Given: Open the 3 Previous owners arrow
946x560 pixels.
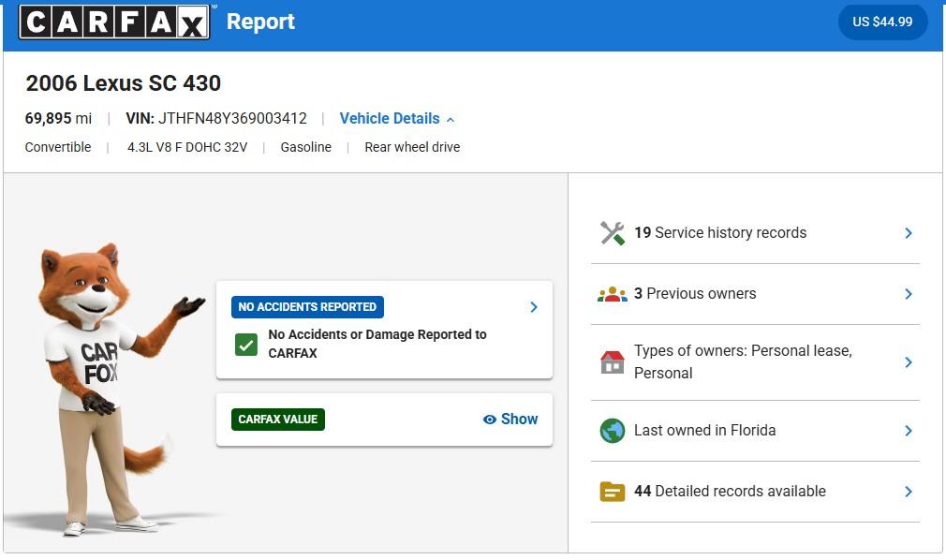Looking at the screenshot, I should tap(908, 294).
